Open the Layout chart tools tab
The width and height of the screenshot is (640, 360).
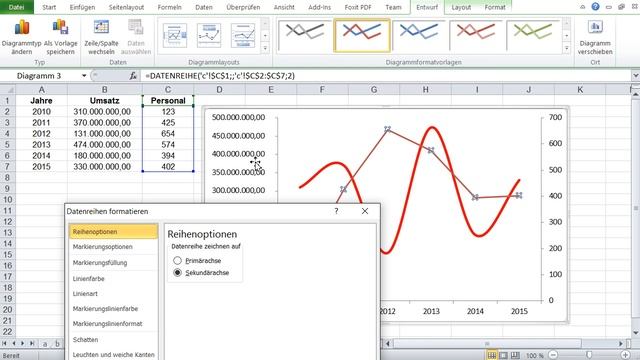click(x=461, y=7)
